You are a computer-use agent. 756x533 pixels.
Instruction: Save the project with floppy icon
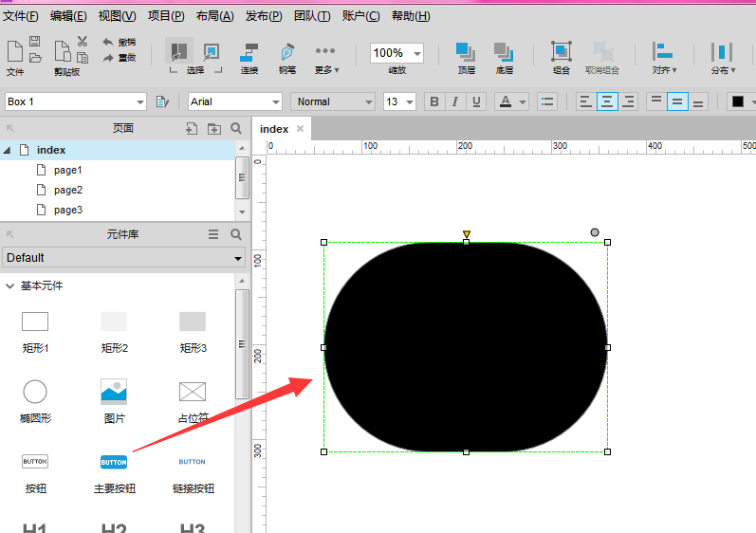pos(35,42)
